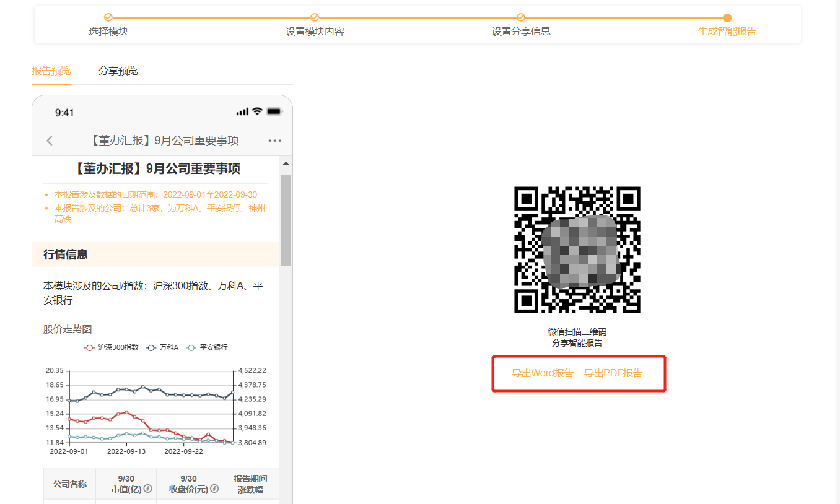Click 股价走势图 chart title
The height and width of the screenshot is (504, 840).
(x=68, y=329)
